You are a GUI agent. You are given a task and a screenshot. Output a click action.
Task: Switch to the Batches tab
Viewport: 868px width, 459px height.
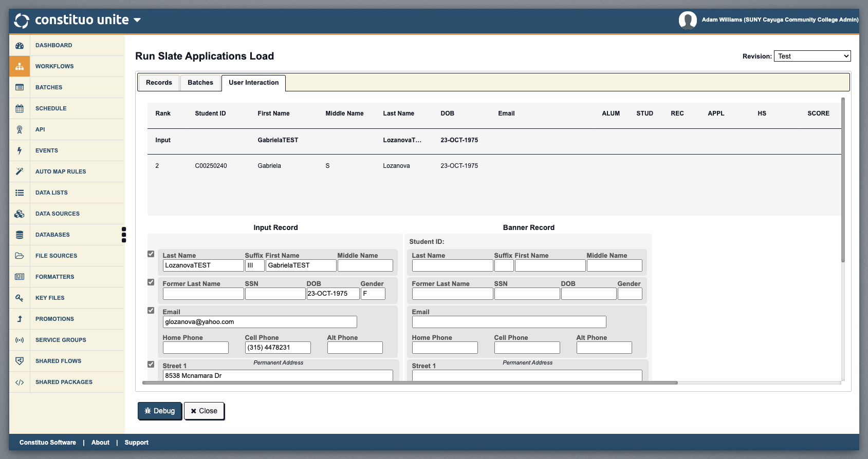[200, 83]
